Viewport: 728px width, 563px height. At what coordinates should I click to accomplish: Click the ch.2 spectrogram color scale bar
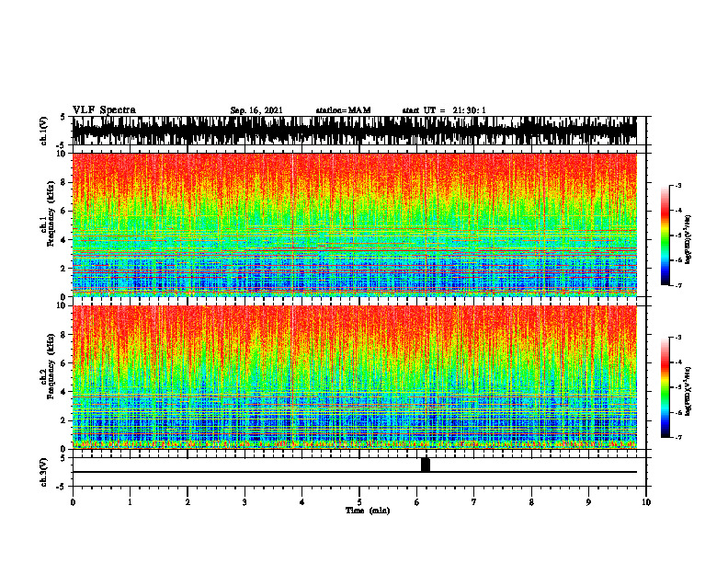coord(665,387)
